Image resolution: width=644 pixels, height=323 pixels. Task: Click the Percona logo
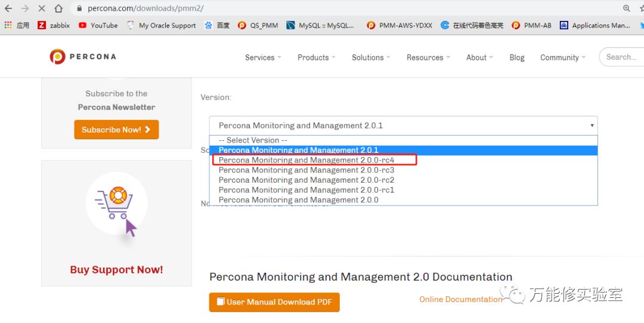click(x=82, y=57)
